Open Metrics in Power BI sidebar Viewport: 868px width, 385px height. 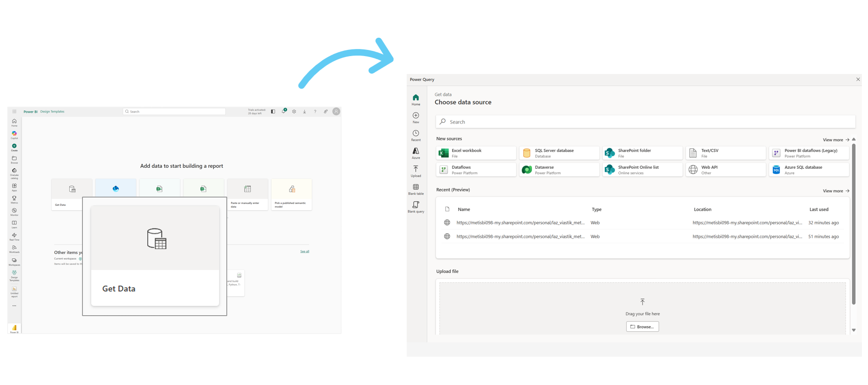point(14,200)
